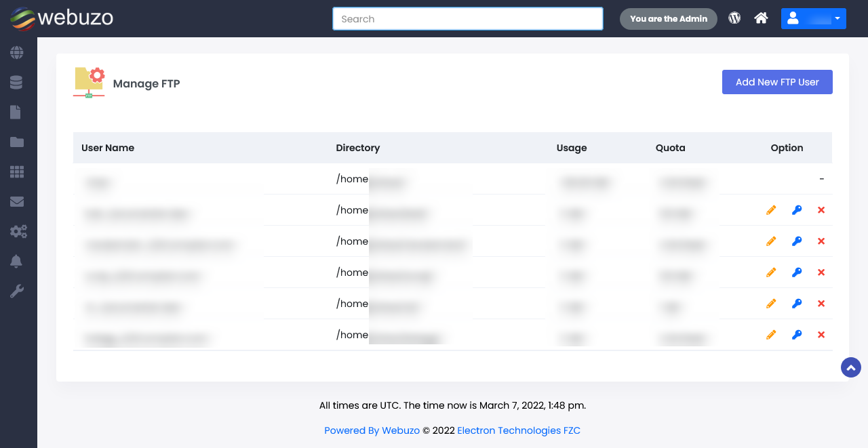Open the WordPress icon in top bar
The height and width of the screenshot is (448, 868).
pos(734,18)
